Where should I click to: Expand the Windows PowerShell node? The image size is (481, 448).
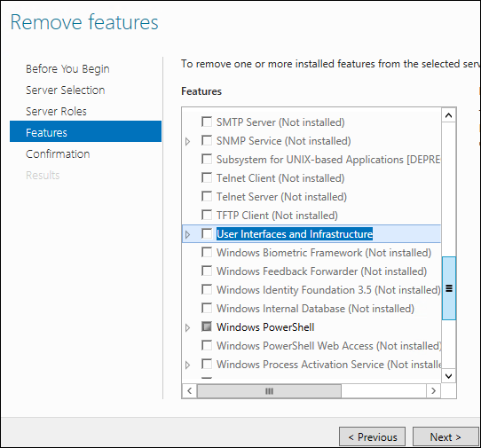click(x=188, y=328)
